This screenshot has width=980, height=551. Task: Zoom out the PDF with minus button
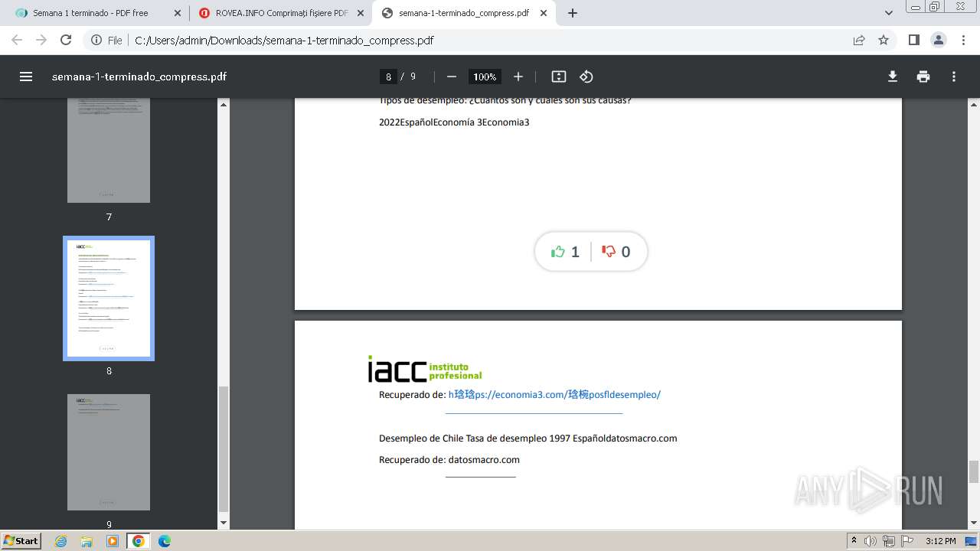[x=452, y=77]
